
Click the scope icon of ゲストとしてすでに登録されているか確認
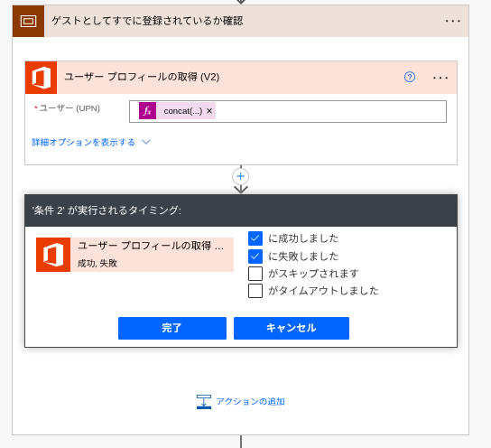pyautogui.click(x=28, y=21)
